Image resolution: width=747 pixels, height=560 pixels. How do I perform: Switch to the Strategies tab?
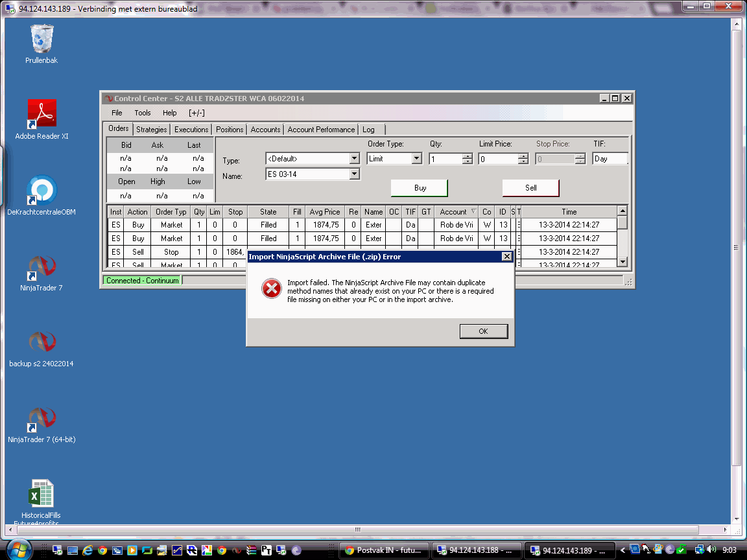point(152,130)
